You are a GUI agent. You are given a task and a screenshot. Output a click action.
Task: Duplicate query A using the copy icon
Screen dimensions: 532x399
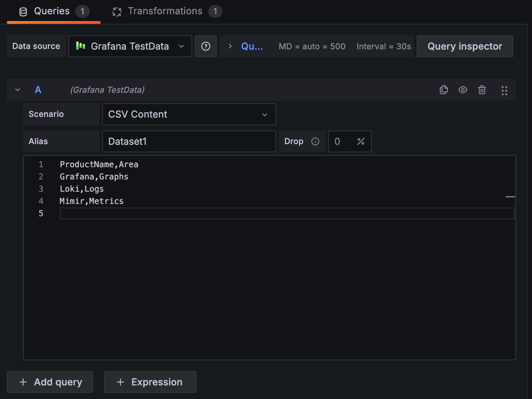pyautogui.click(x=444, y=90)
